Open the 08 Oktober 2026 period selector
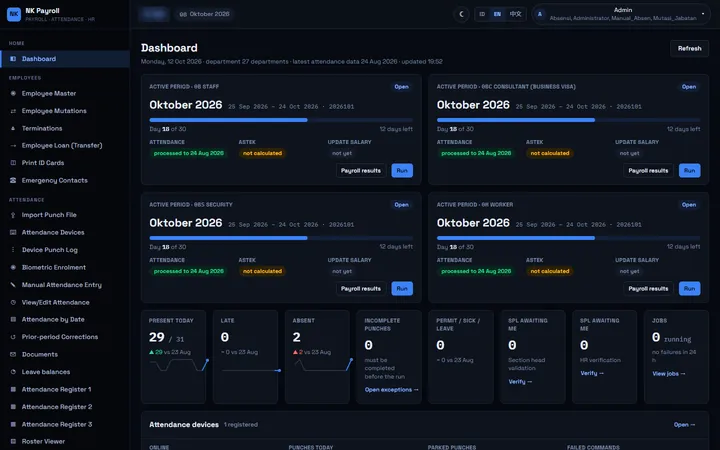The image size is (720, 450). [x=204, y=14]
